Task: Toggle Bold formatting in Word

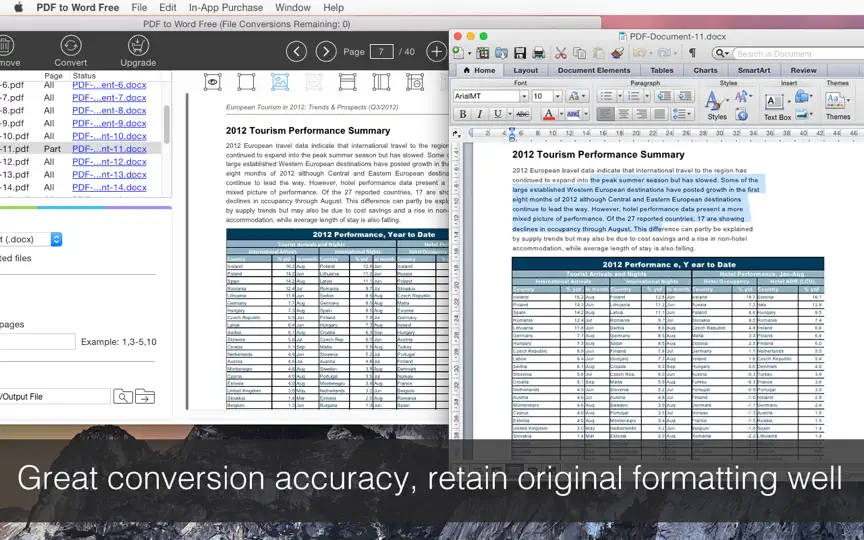Action: (463, 114)
